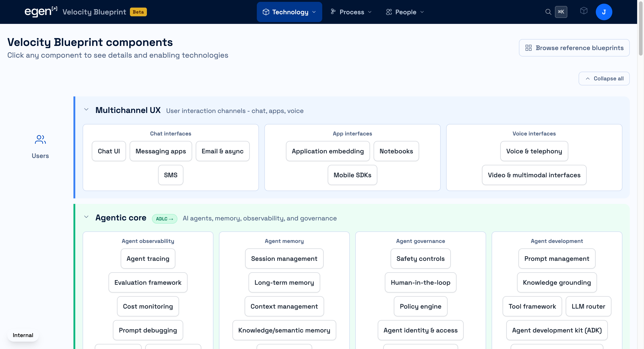Click Browse reference blueprints button
This screenshot has width=644, height=349.
click(574, 48)
